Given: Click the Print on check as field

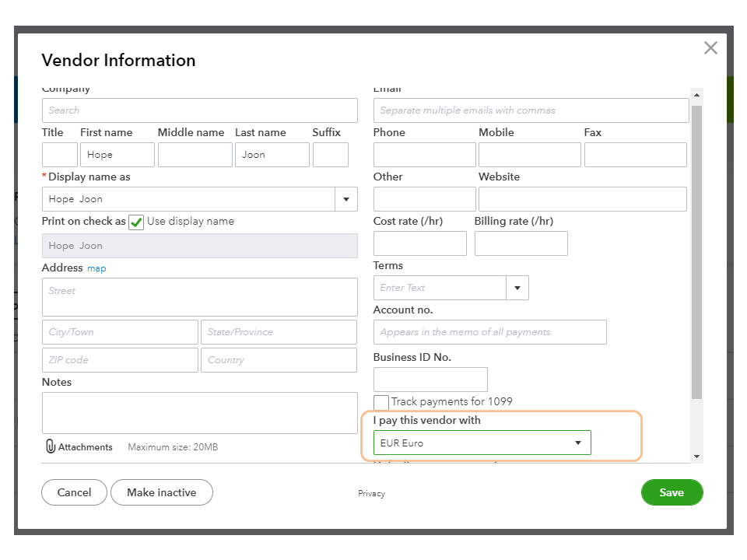Looking at the screenshot, I should point(200,246).
